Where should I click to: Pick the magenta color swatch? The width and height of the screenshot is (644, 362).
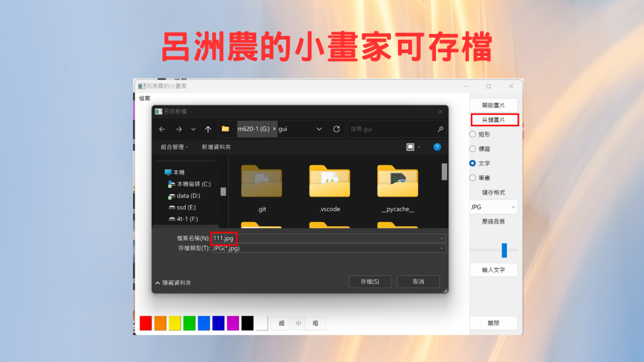[233, 323]
